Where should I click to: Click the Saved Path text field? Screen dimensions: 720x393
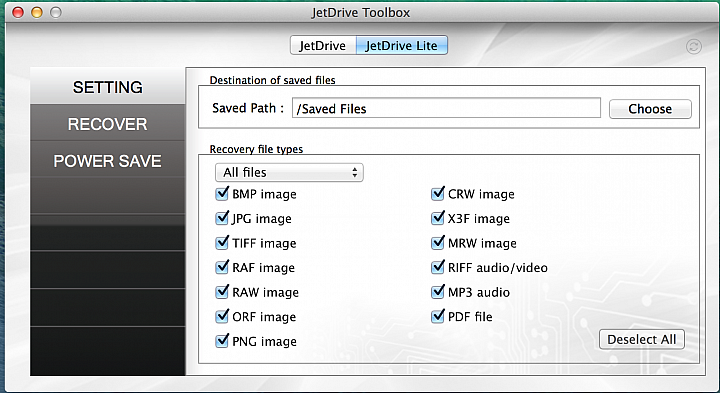coord(446,108)
